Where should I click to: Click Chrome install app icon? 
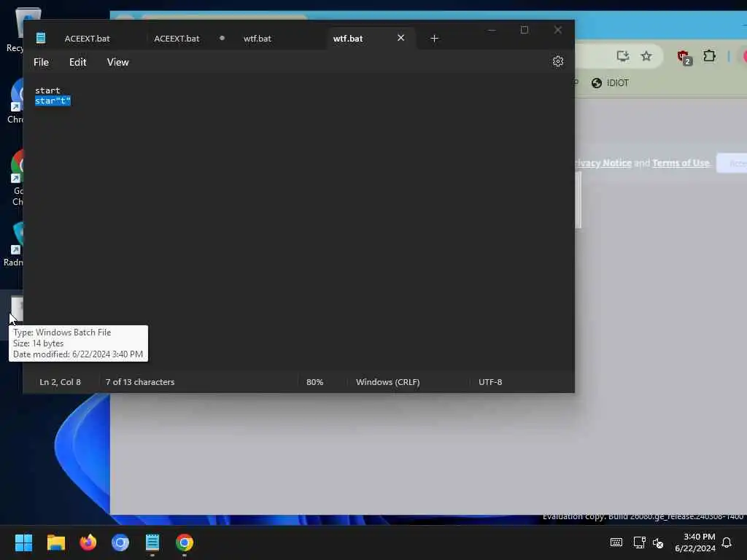coord(623,56)
